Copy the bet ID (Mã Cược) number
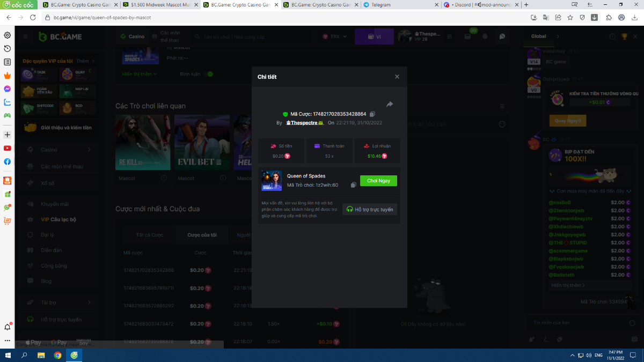 [x=372, y=114]
